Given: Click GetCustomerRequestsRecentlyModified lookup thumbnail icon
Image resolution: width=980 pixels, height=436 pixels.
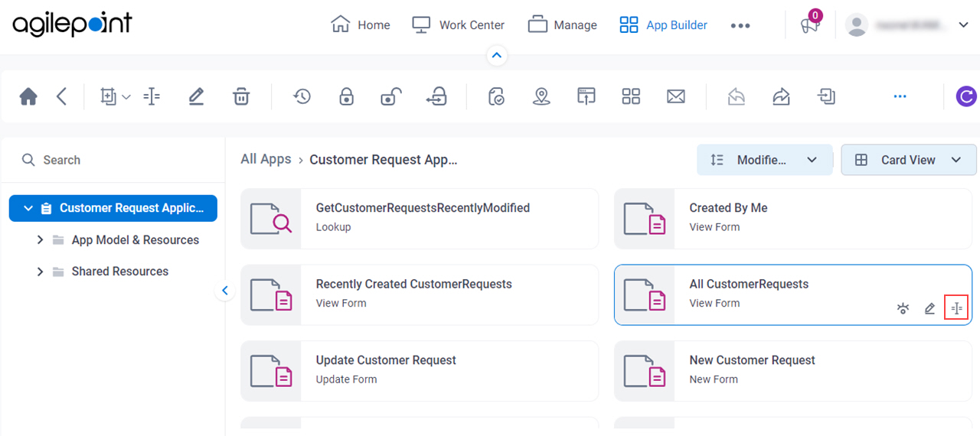Looking at the screenshot, I should 271,219.
